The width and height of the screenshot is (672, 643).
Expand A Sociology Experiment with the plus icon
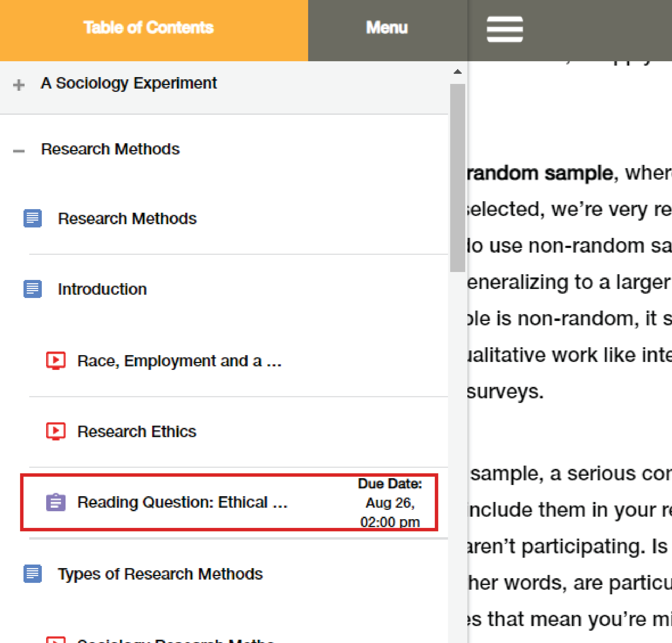point(19,85)
